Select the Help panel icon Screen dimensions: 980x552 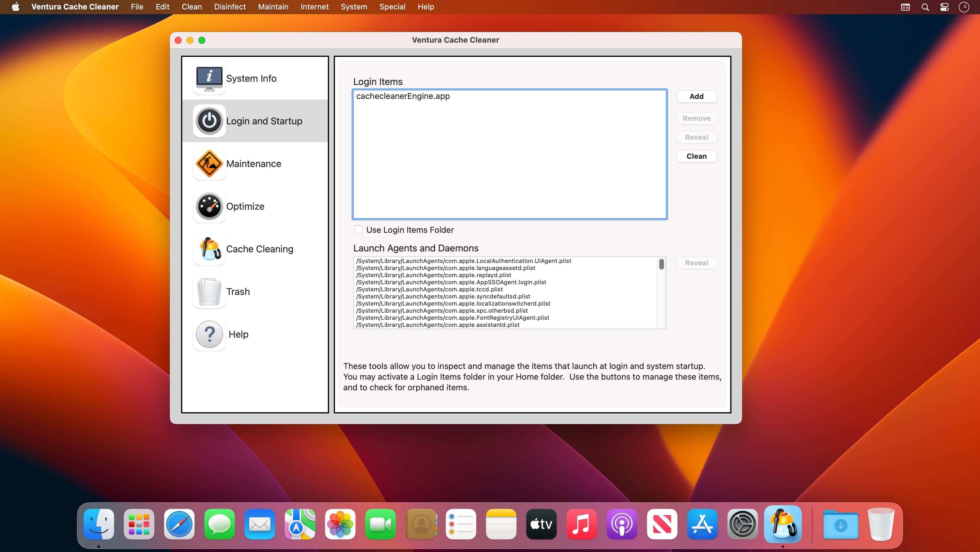[x=209, y=334]
